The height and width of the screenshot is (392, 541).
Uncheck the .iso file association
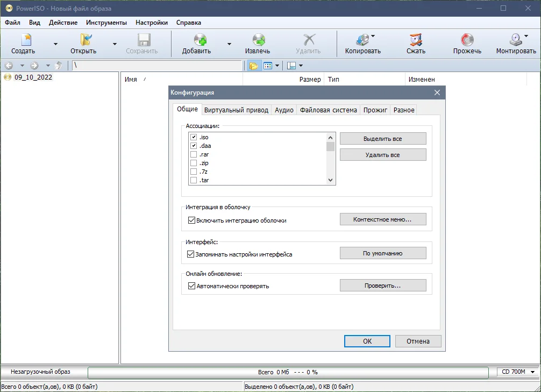click(x=194, y=137)
